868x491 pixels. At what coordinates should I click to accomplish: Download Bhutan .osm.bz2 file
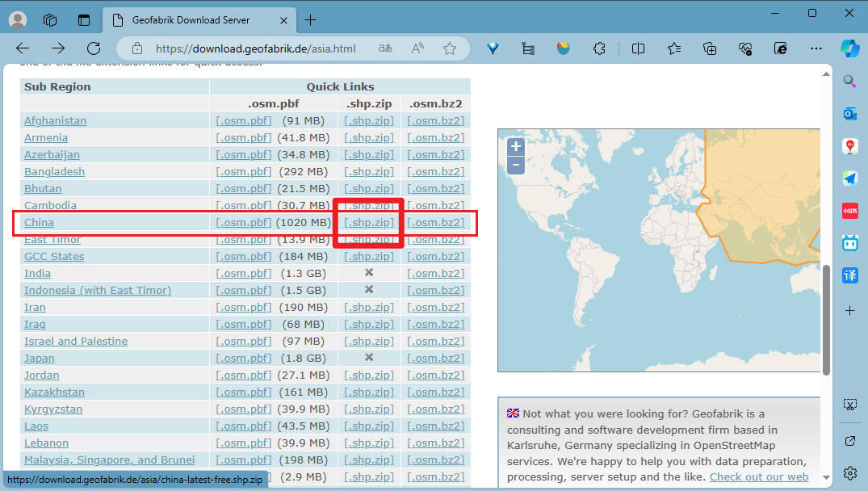pos(436,188)
